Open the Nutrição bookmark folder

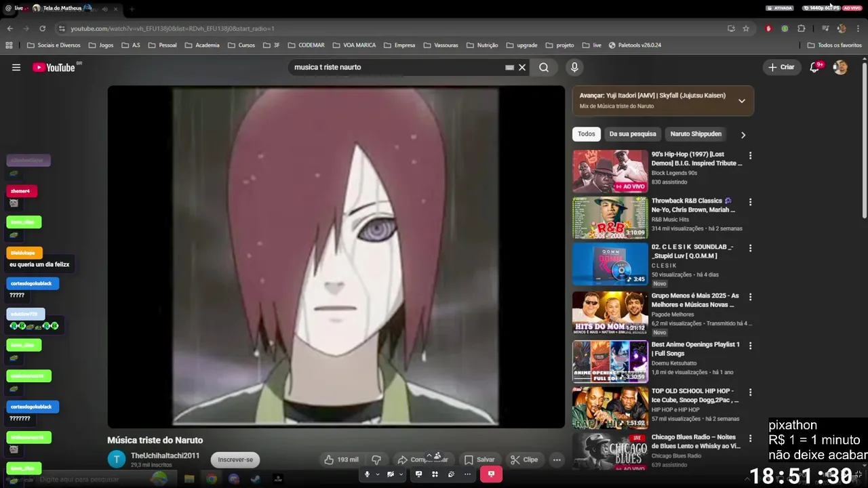pyautogui.click(x=482, y=45)
